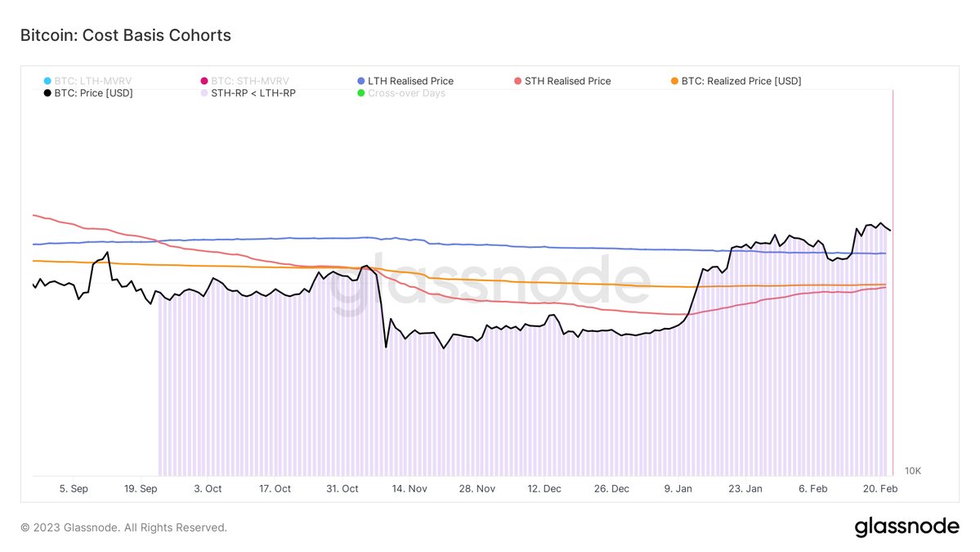This screenshot has height=552, width=980.
Task: Click the 31. Oct axis date label
Action: click(342, 489)
